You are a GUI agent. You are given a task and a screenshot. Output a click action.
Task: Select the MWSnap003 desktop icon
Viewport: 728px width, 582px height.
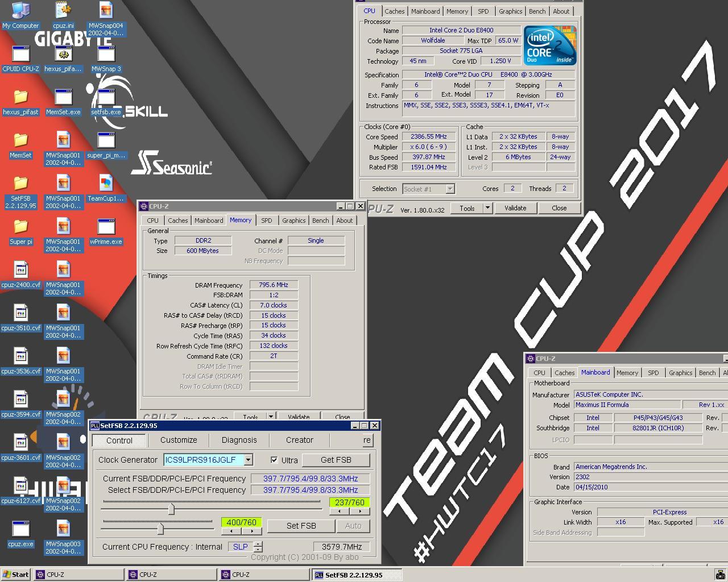click(x=63, y=537)
